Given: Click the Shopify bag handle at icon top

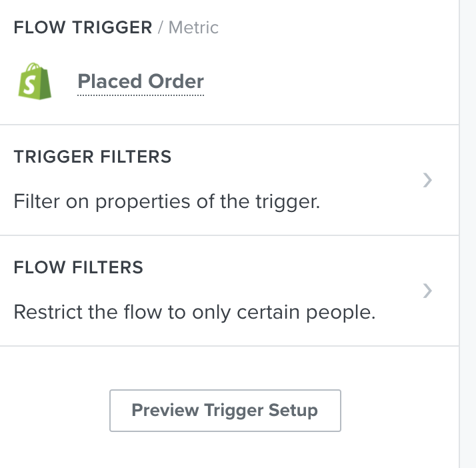Looking at the screenshot, I should coord(34,67).
